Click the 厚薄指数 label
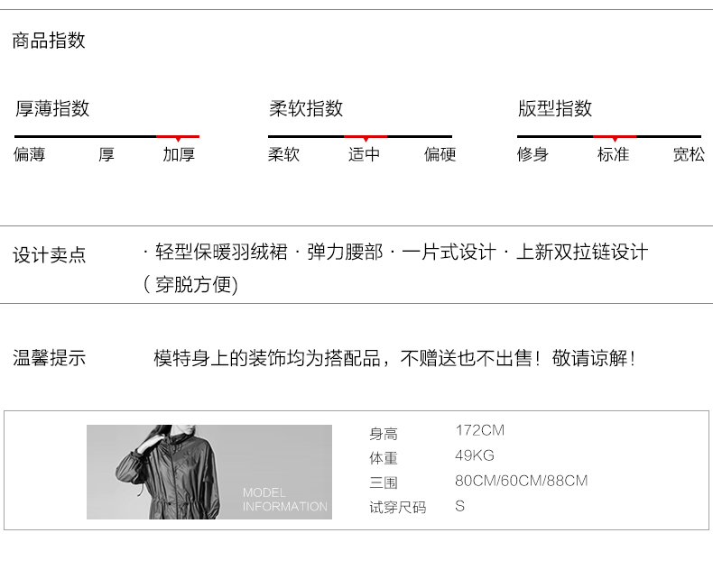This screenshot has height=588, width=713. pos(52,108)
